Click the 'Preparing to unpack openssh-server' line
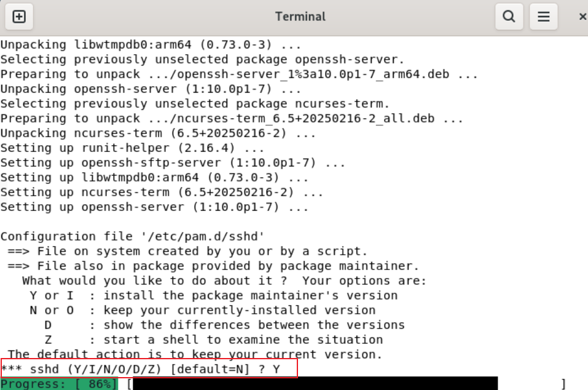Image resolution: width=588 pixels, height=390 pixels. 239,74
